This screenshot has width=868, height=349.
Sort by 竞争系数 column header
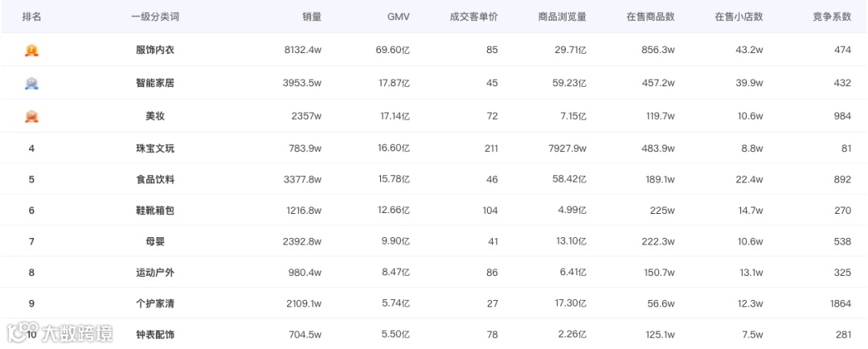pyautogui.click(x=832, y=17)
